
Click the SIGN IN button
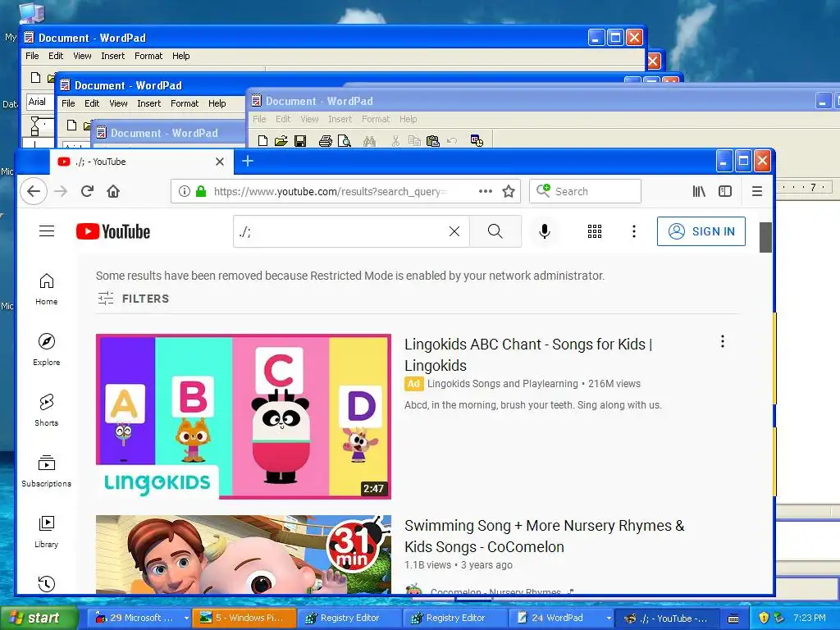(701, 231)
